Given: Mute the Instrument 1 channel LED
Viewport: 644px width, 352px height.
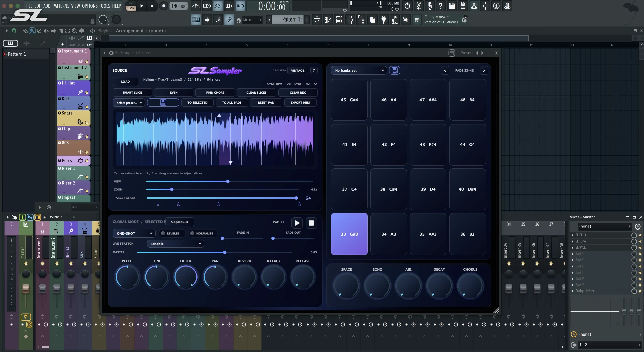Looking at the screenshot, I should tap(87, 62).
